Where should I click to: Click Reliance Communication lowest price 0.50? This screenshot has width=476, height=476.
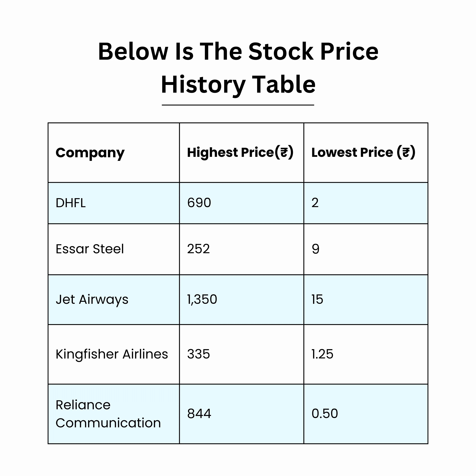325,413
